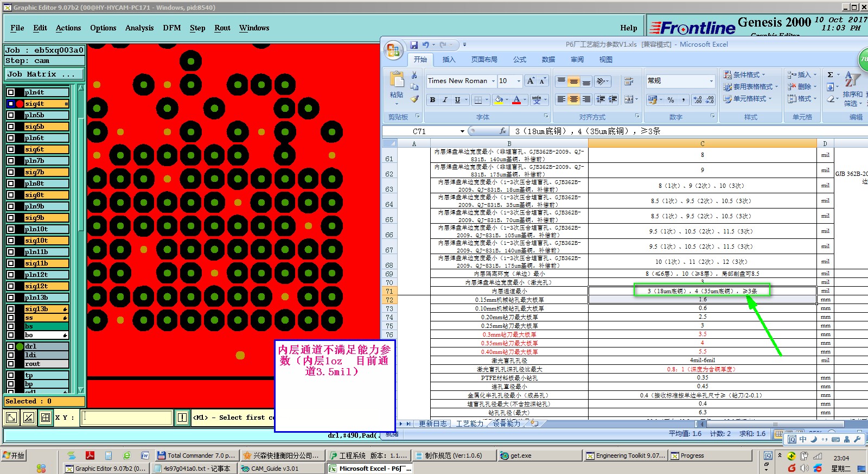The height and width of the screenshot is (474, 868).
Task: Toggle the sig12t layer checkbox
Action: pos(11,286)
